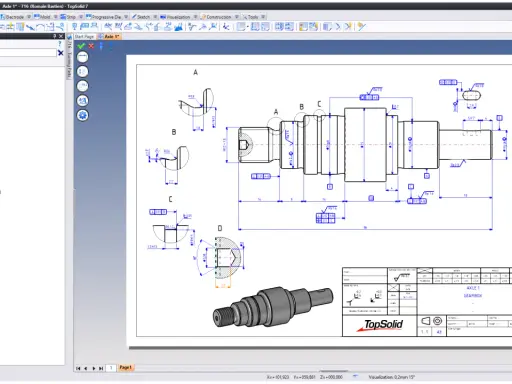Go to the previous page
Viewport: 512px width, 384px height.
(x=86, y=368)
